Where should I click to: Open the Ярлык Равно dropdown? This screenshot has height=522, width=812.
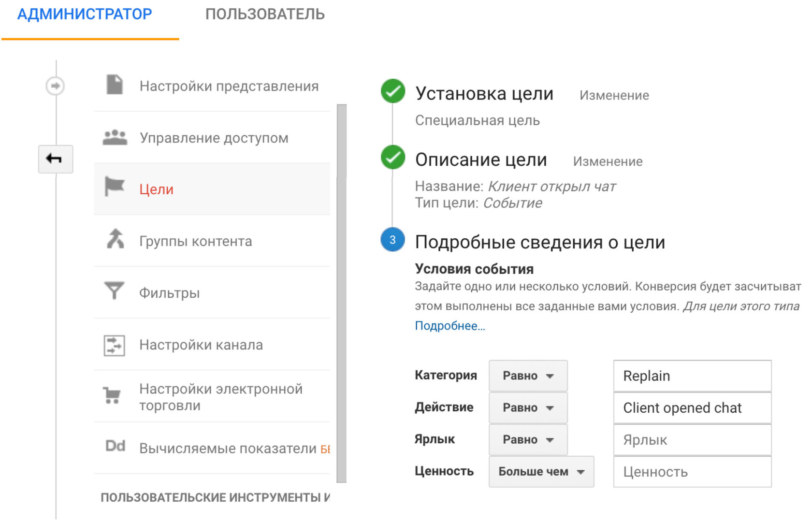click(x=528, y=439)
